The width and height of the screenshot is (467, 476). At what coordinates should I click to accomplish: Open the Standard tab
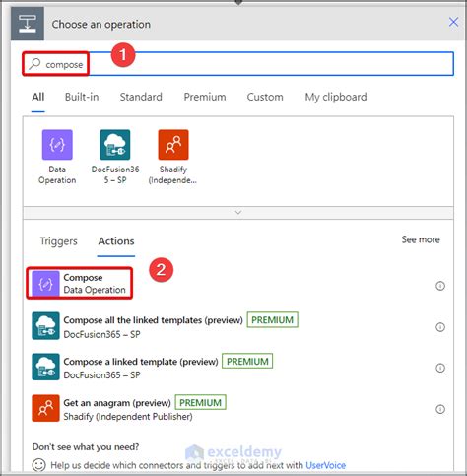[141, 97]
